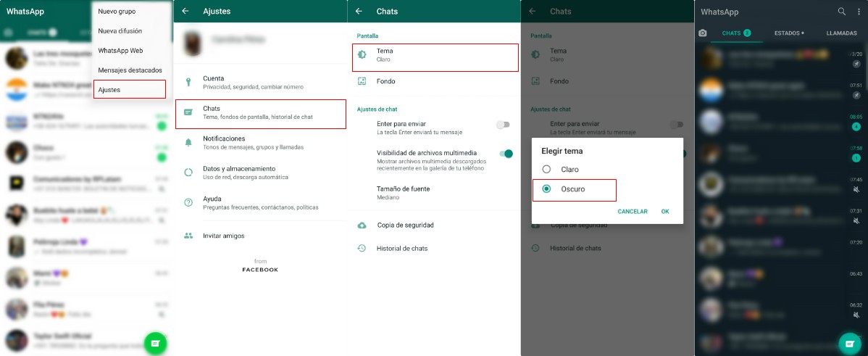Select the Claro radio option
This screenshot has height=356, width=868.
pyautogui.click(x=546, y=169)
